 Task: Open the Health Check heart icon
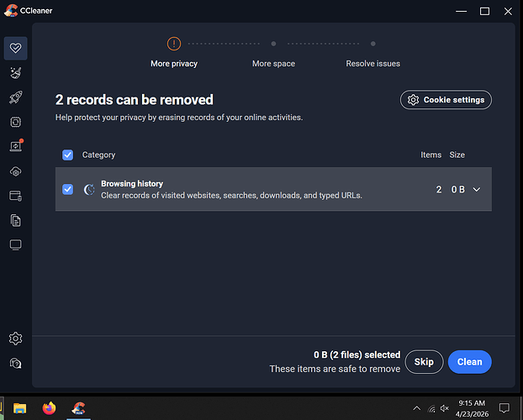pos(16,49)
